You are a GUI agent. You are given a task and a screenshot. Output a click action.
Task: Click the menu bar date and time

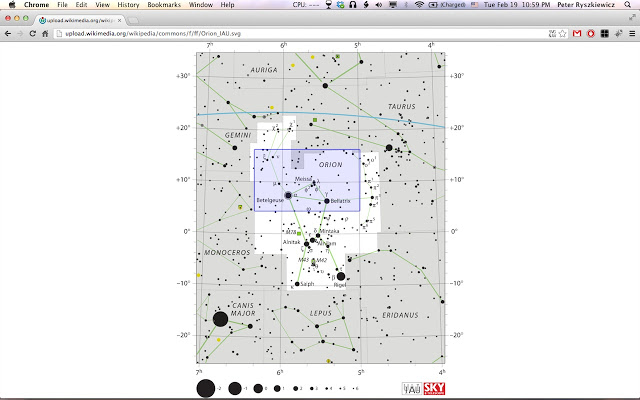click(517, 4)
